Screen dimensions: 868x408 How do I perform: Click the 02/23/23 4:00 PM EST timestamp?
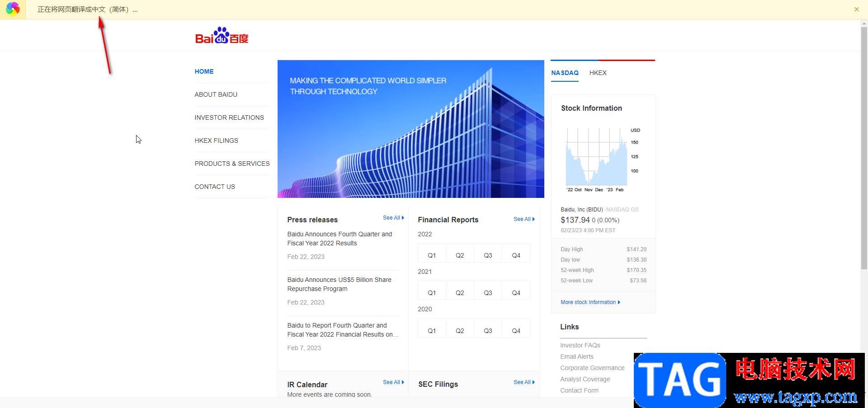pyautogui.click(x=588, y=230)
